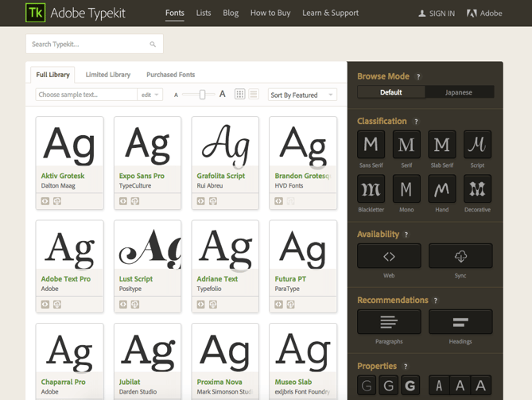Image resolution: width=532 pixels, height=400 pixels.
Task: Filter by Slab Serif classification
Action: click(x=442, y=145)
